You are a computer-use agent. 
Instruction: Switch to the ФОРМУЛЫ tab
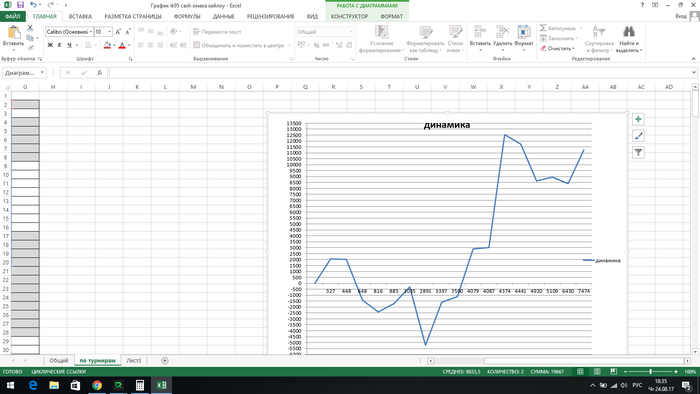pos(187,17)
